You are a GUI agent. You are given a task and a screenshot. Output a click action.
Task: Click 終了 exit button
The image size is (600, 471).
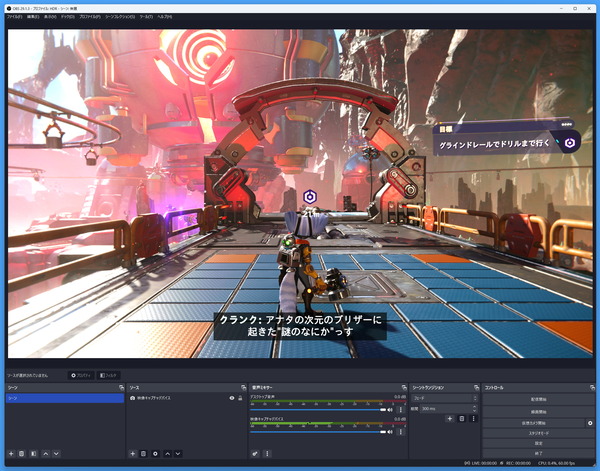click(x=538, y=453)
